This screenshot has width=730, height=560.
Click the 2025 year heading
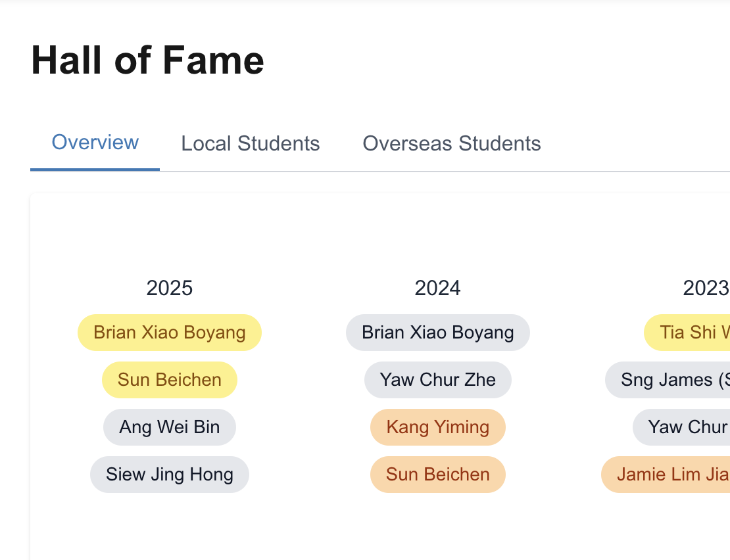pyautogui.click(x=170, y=288)
